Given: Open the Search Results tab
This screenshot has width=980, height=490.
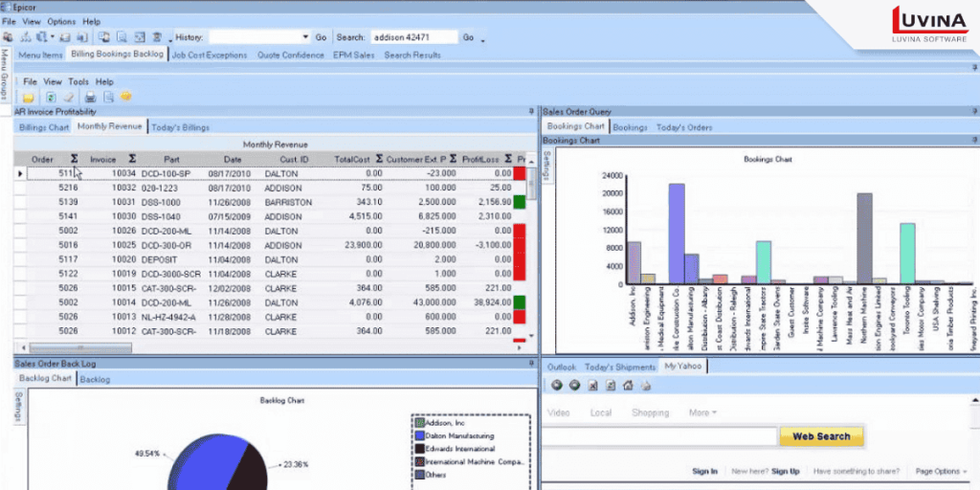Looking at the screenshot, I should click(x=412, y=55).
